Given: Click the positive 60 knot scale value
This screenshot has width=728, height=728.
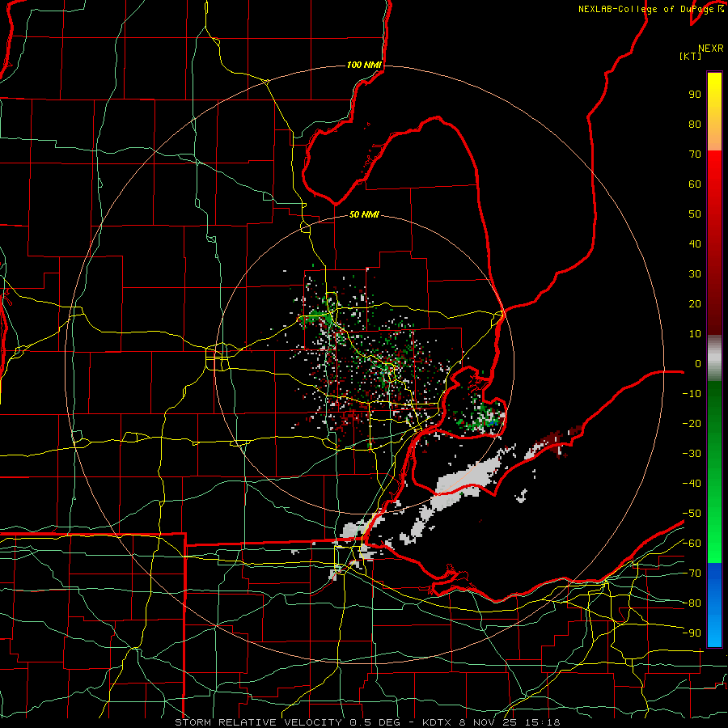Looking at the screenshot, I should 695,184.
